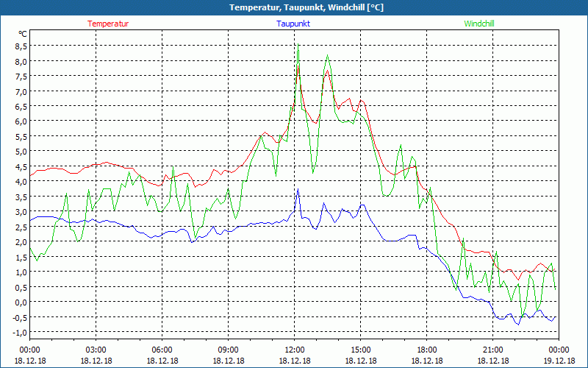Click the '6,0' y-axis value
This screenshot has height=368, width=588.
(x=21, y=121)
